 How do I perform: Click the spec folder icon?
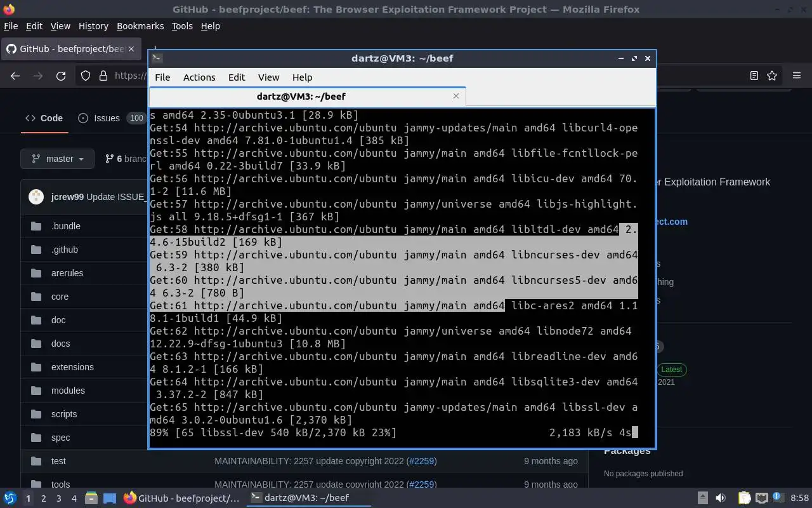pyautogui.click(x=36, y=438)
